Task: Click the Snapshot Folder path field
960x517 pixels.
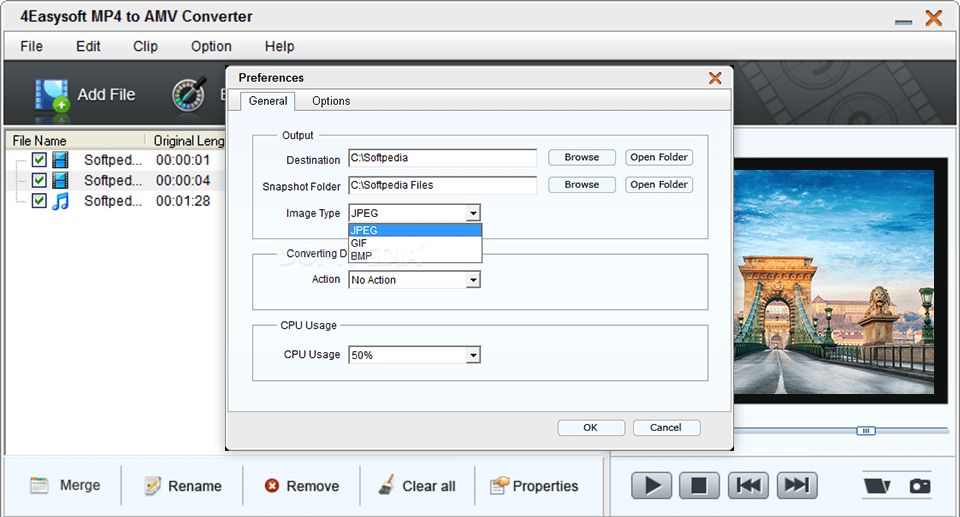Action: [x=443, y=186]
